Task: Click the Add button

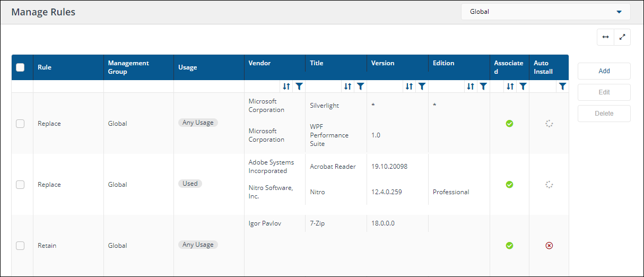Action: click(x=604, y=71)
